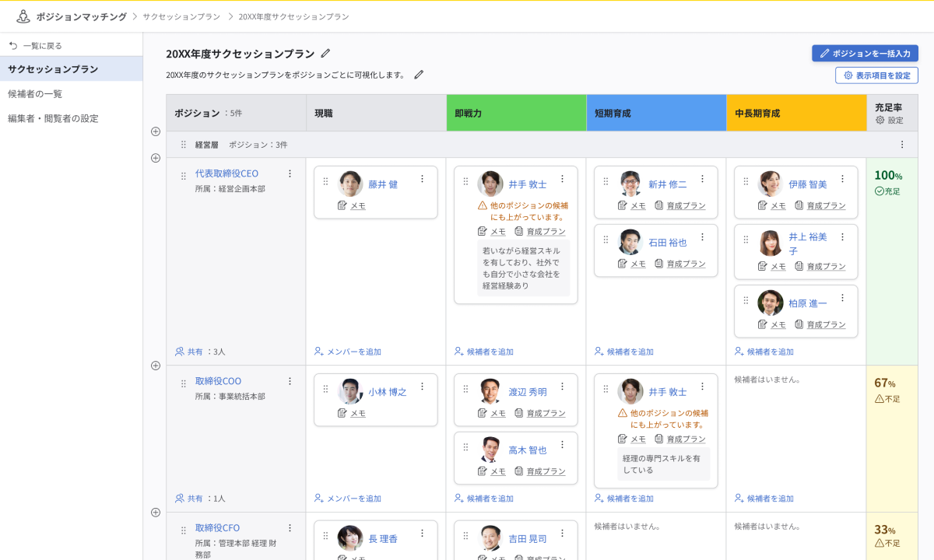
Task: Open the 代表取締役CEO position link
Action: 226,173
